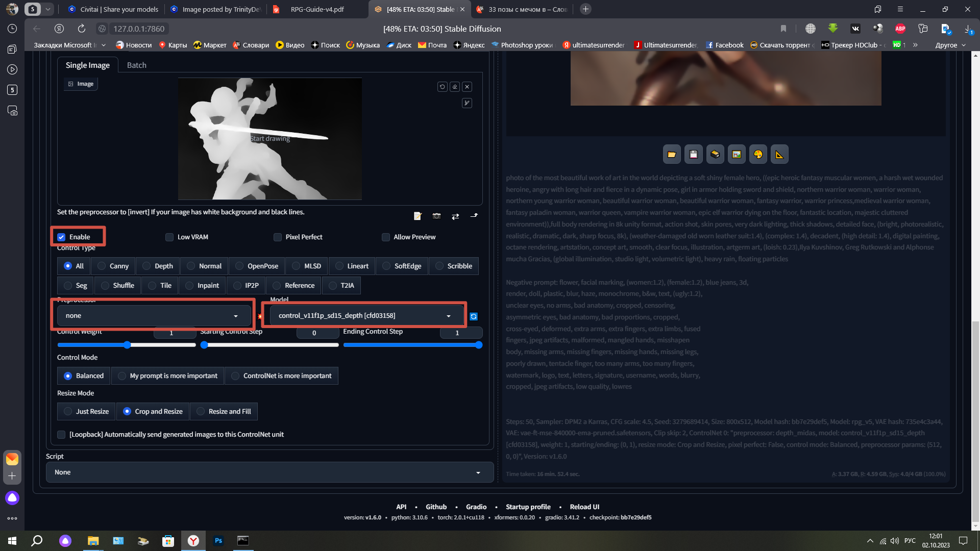The image size is (980, 551).
Task: Switch to the Batch tab
Action: click(x=136, y=65)
